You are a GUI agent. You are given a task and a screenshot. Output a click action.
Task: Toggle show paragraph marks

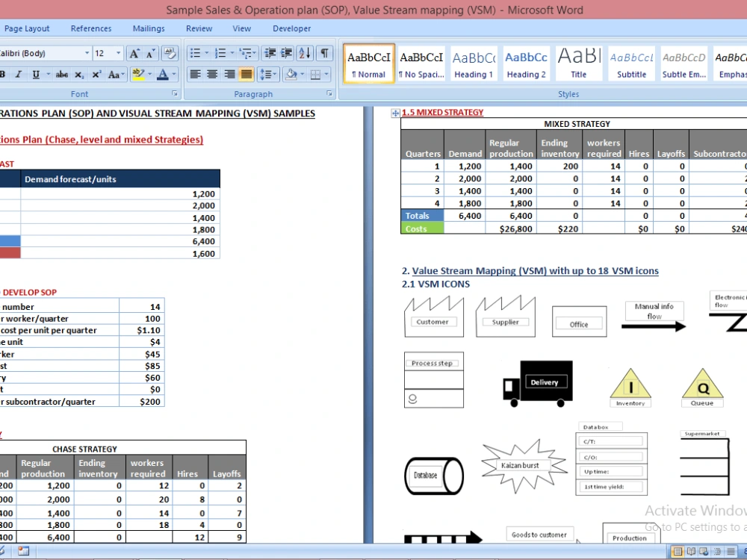click(x=324, y=53)
